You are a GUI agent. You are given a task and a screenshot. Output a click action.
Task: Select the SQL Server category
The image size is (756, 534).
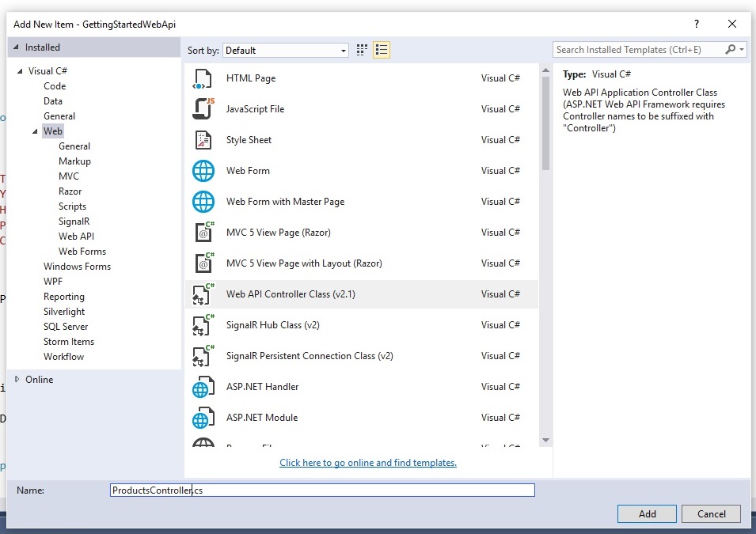[x=66, y=327]
